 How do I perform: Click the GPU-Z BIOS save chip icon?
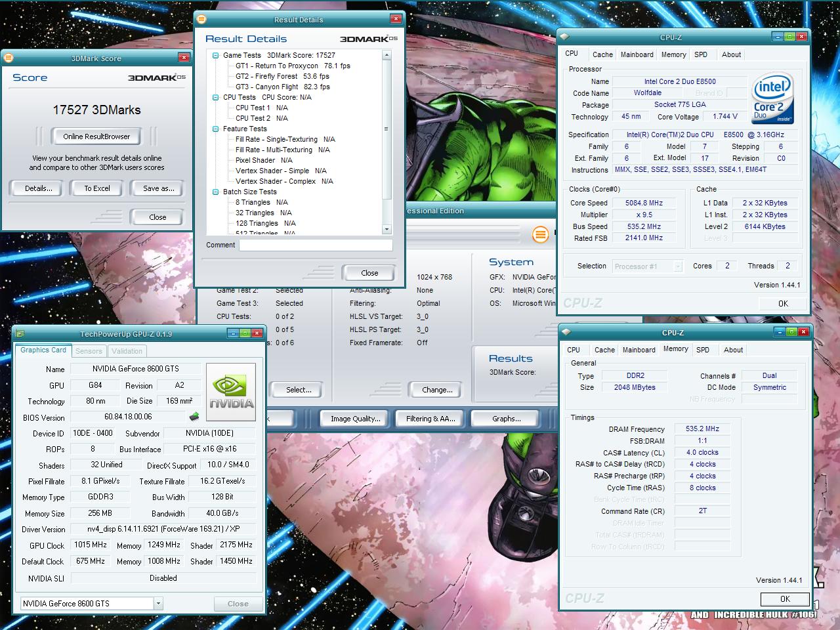[194, 417]
